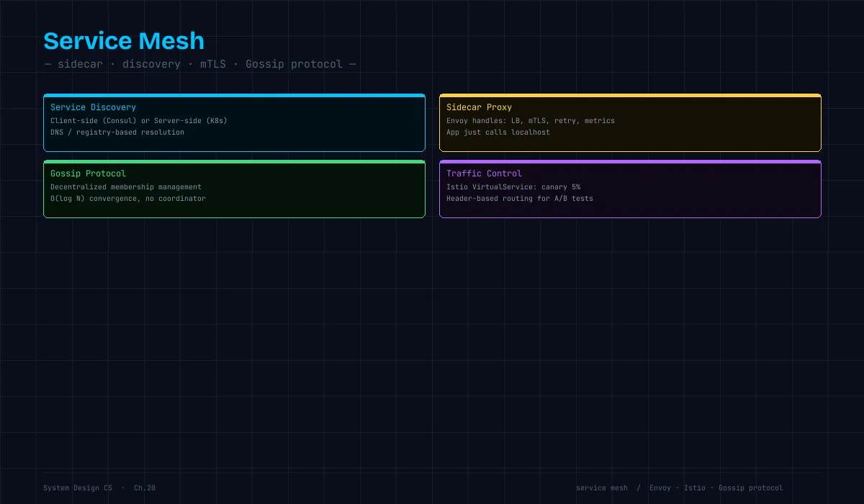Select 'Header-based routing for A/B tests'
Screen dimensions: 864x504
point(520,199)
